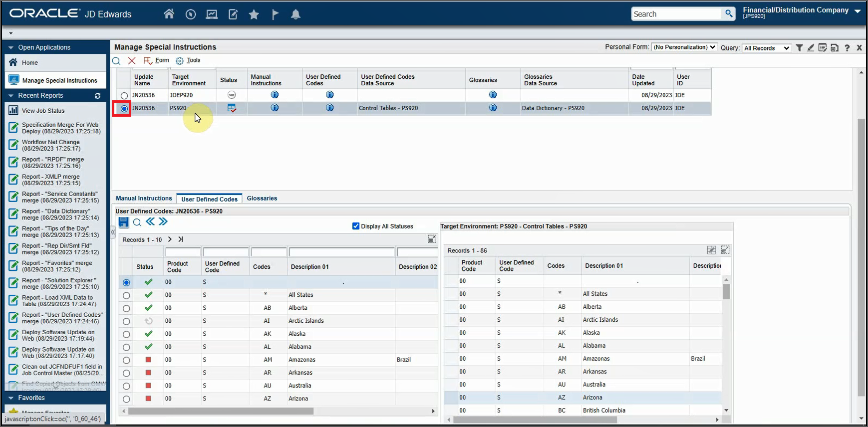
Task: Select the JDEP920 row radio button
Action: pyautogui.click(x=124, y=95)
